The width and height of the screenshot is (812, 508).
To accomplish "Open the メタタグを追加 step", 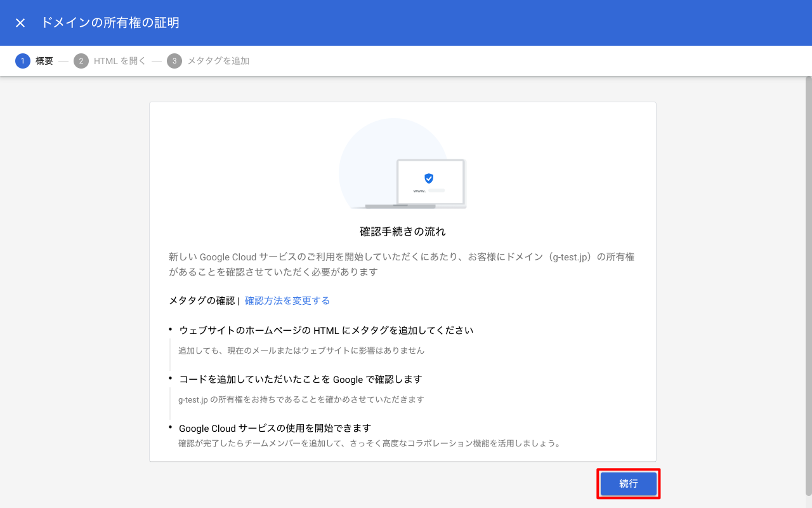I will pyautogui.click(x=218, y=61).
